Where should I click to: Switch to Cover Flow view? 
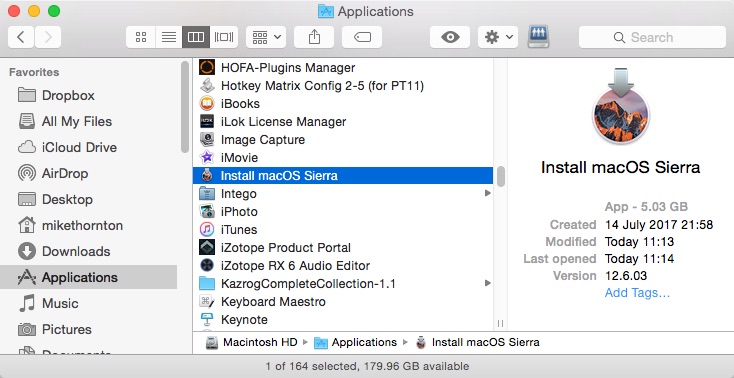click(224, 37)
